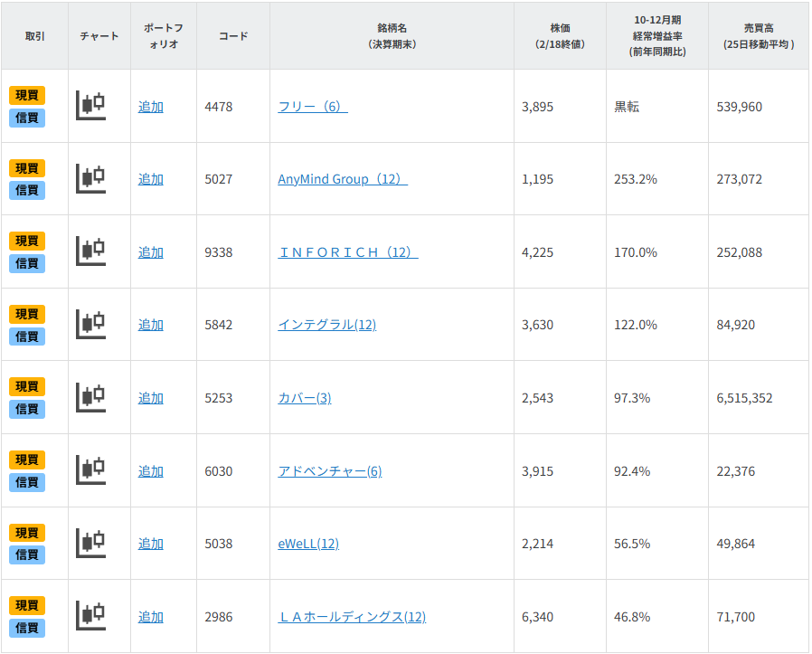Click 現買 button for フリー stock
Screen dimensions: 812x654
click(x=27, y=95)
